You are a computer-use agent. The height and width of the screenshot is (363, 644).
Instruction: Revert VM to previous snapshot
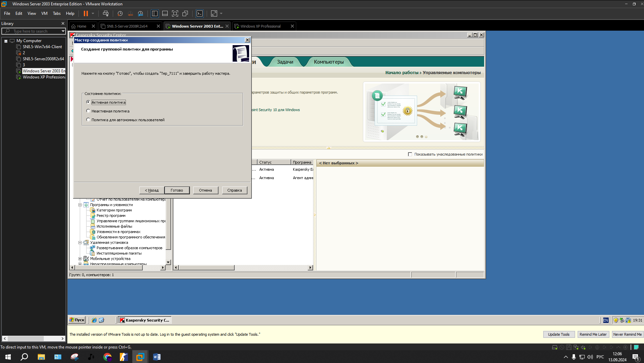[x=130, y=13]
